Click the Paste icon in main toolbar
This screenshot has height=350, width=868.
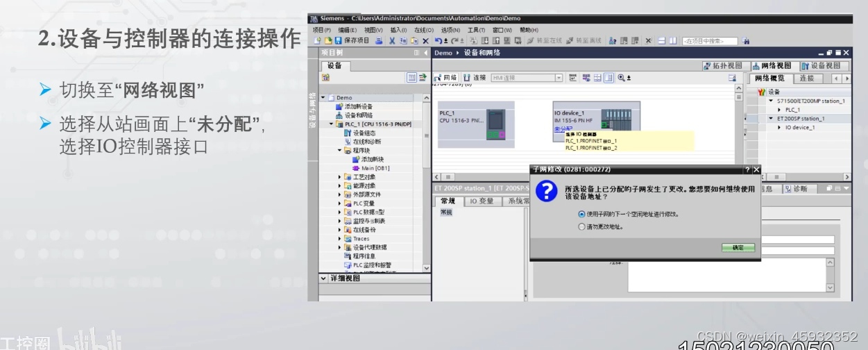tap(414, 40)
